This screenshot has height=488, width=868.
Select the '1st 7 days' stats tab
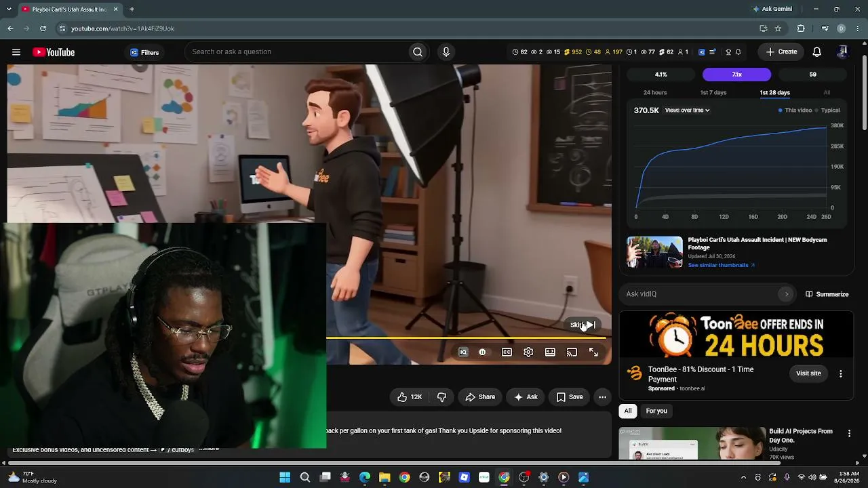tap(713, 93)
